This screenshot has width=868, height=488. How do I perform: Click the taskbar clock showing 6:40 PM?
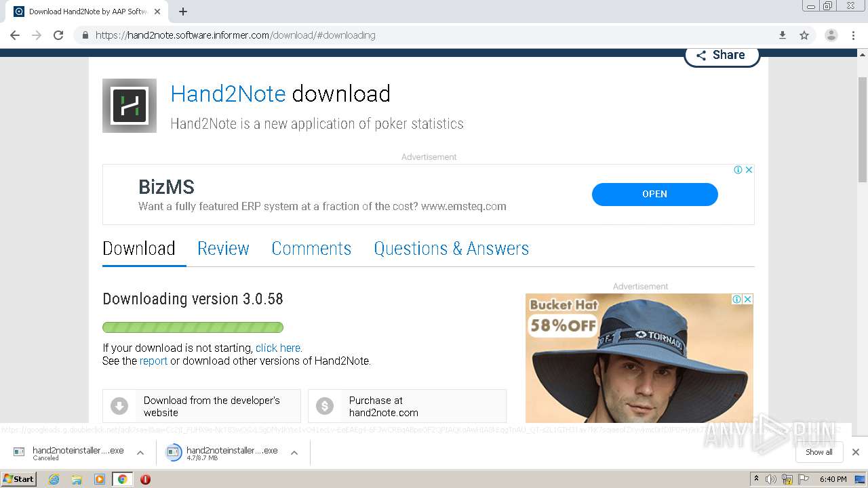833,479
